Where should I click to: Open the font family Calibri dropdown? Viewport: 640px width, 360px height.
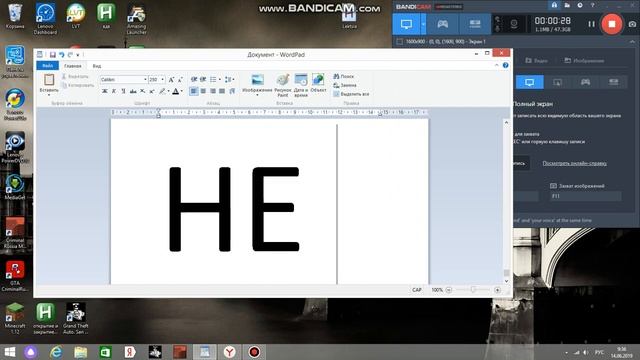coord(145,80)
